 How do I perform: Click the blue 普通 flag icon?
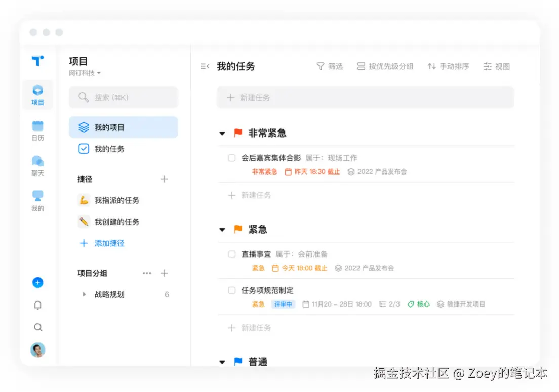(238, 361)
